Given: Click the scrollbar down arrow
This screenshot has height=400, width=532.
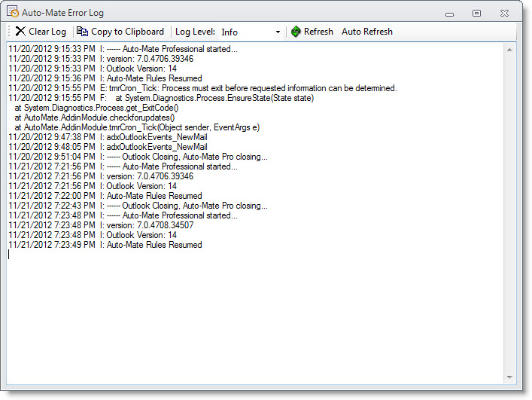Looking at the screenshot, I should point(509,377).
